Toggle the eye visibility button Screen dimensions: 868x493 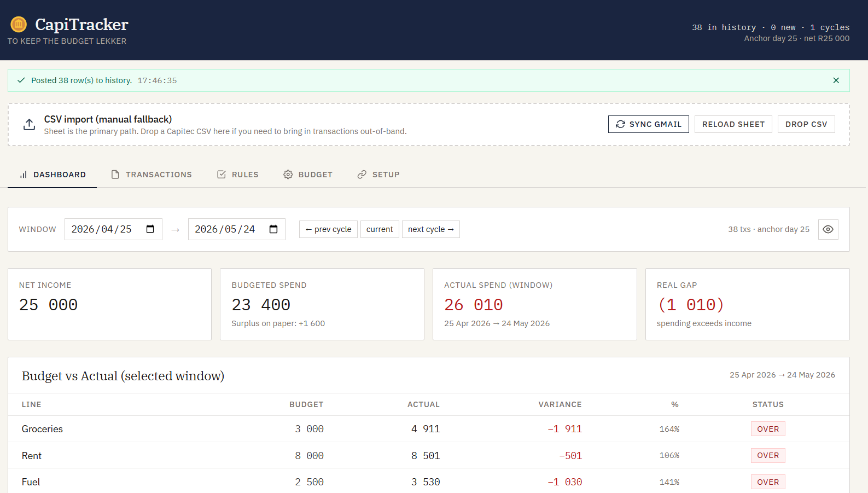828,229
